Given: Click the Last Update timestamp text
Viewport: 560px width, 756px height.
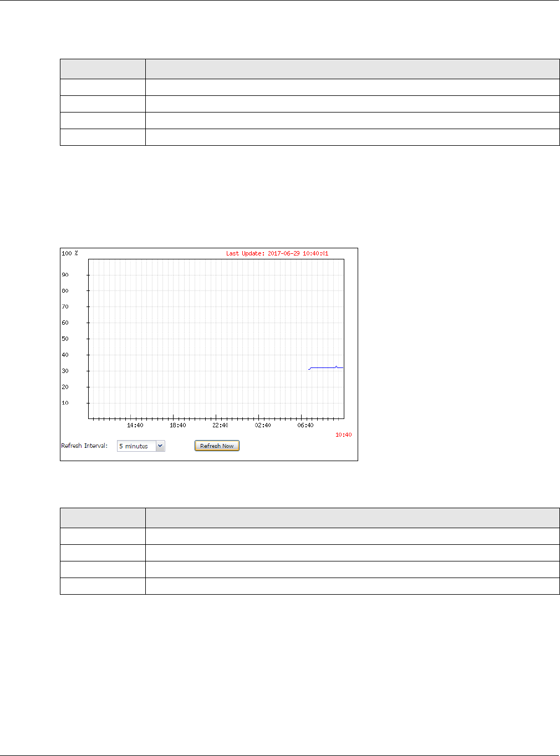Looking at the screenshot, I should (x=277, y=253).
